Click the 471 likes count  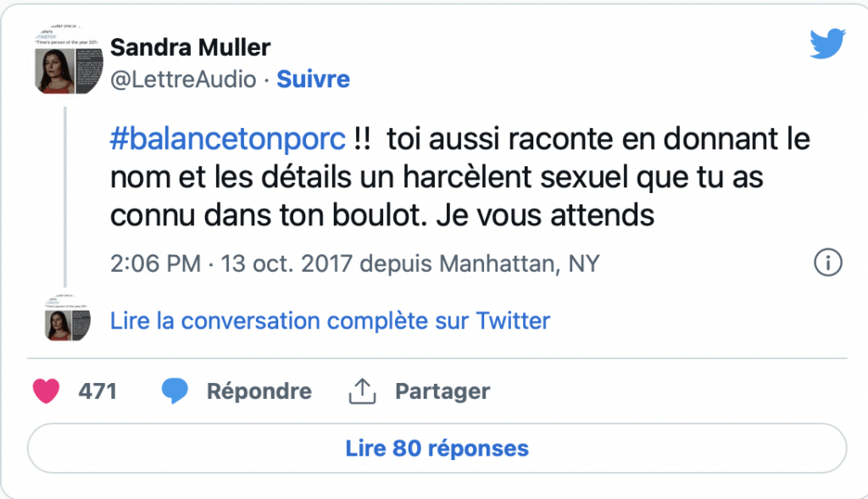pos(97,391)
